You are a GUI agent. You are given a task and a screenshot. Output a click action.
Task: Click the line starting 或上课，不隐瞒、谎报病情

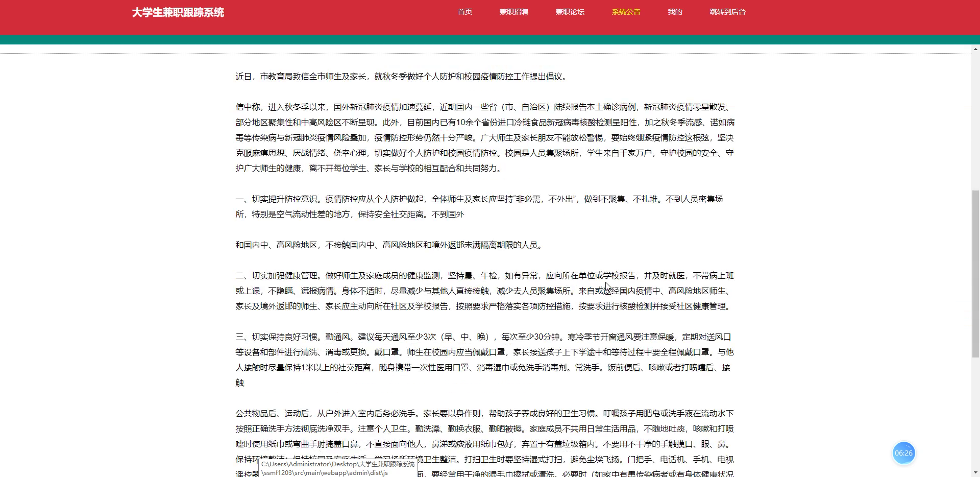[484, 291]
